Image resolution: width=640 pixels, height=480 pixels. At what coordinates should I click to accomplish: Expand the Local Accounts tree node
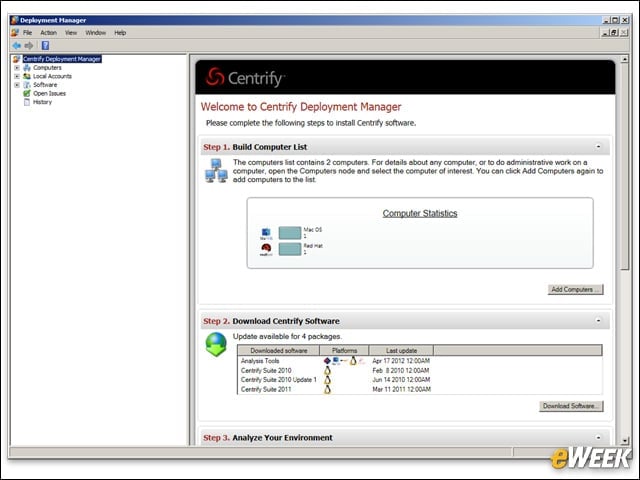pos(17,76)
